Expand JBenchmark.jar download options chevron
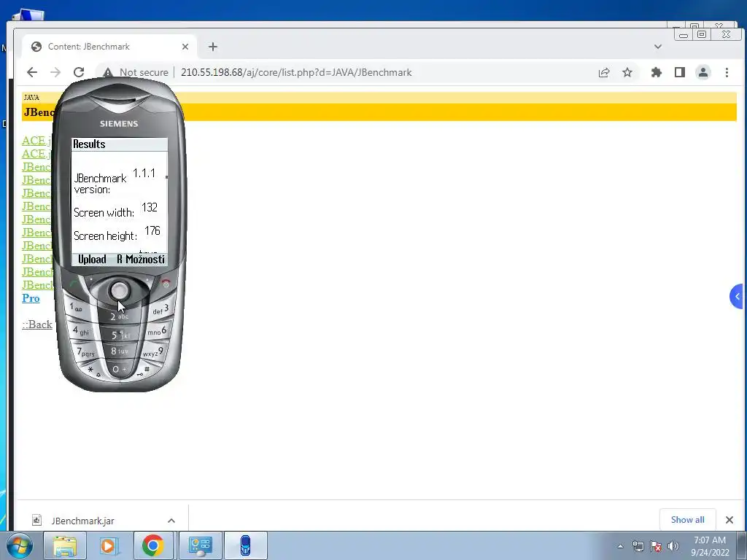The image size is (747, 560). (x=171, y=521)
